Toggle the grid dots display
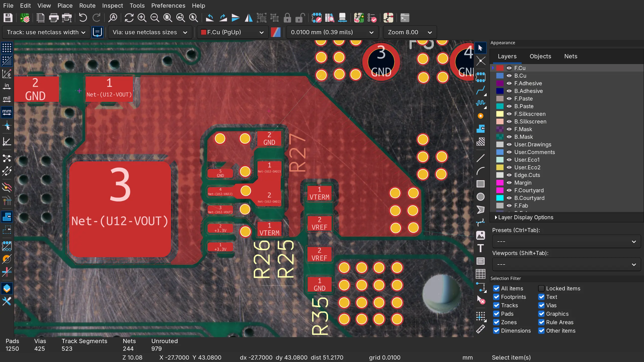The image size is (644, 362). [x=7, y=48]
